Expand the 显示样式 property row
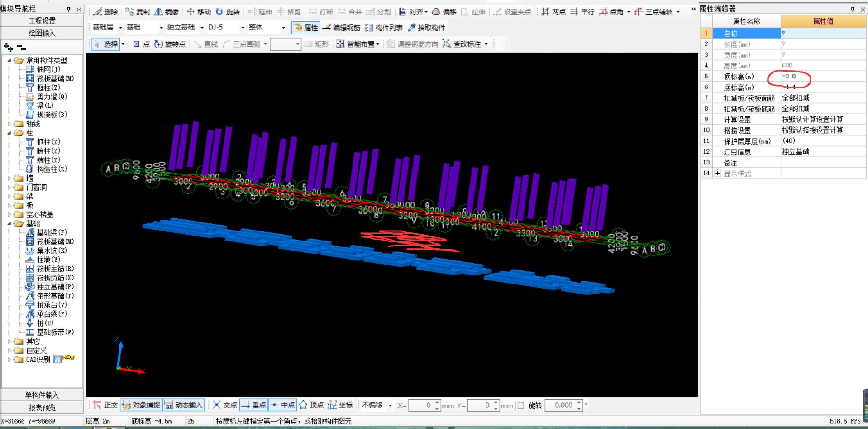868x429 pixels. click(717, 174)
